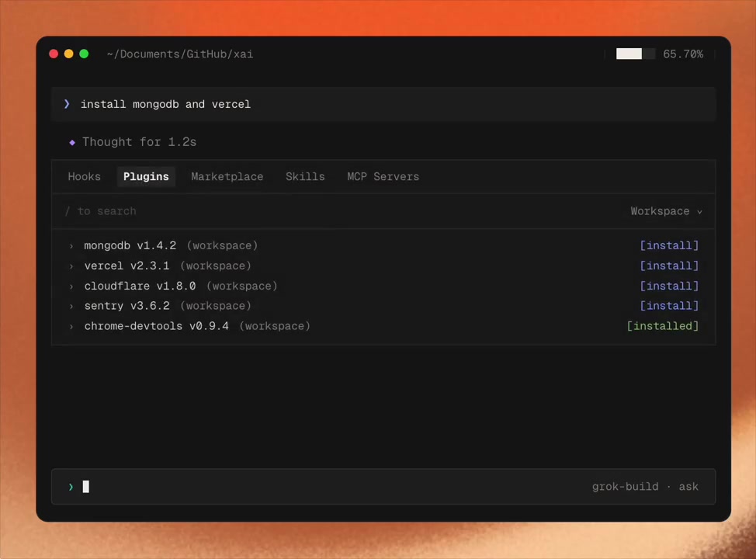Focus the bottom command input field
Viewport: 756px width, 559px height.
click(x=383, y=487)
